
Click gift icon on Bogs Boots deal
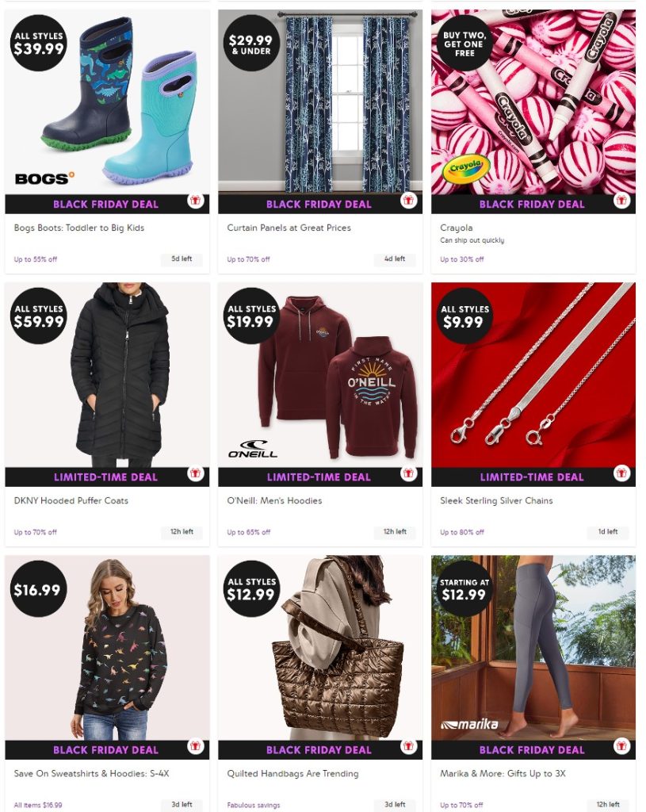click(x=196, y=201)
